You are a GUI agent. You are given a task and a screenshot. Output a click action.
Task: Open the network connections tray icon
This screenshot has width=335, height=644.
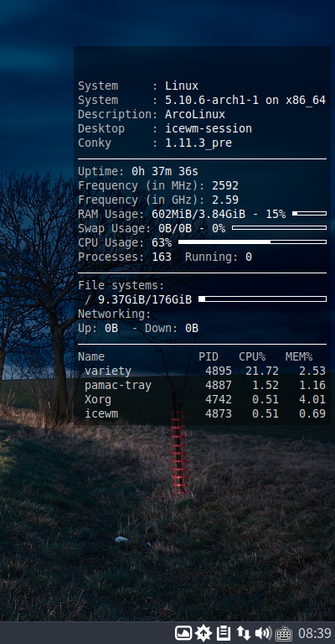click(243, 633)
